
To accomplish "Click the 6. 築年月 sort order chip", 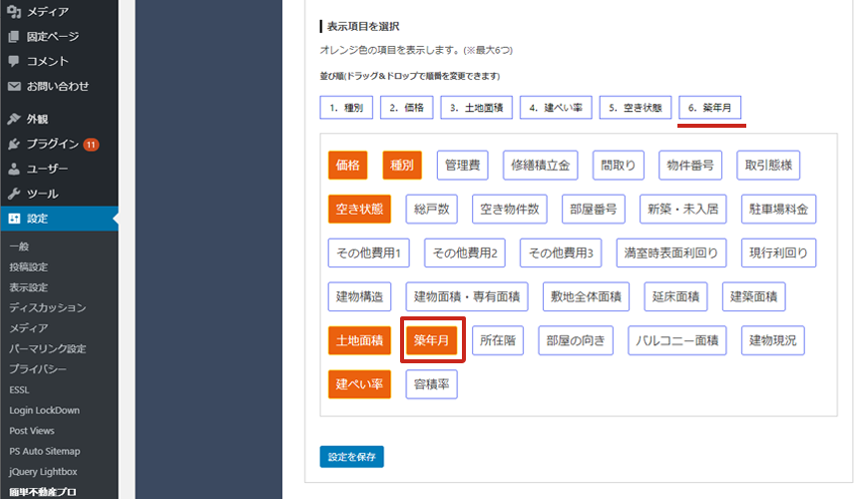I will click(x=711, y=107).
